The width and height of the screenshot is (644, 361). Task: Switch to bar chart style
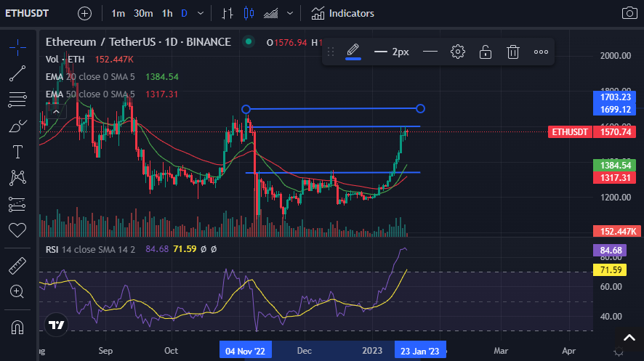pos(227,14)
